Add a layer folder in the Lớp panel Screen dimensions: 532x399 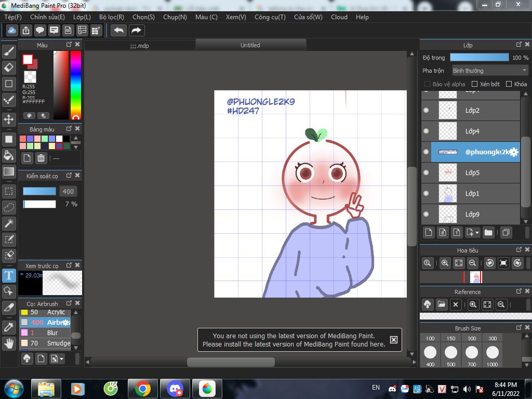coord(488,232)
